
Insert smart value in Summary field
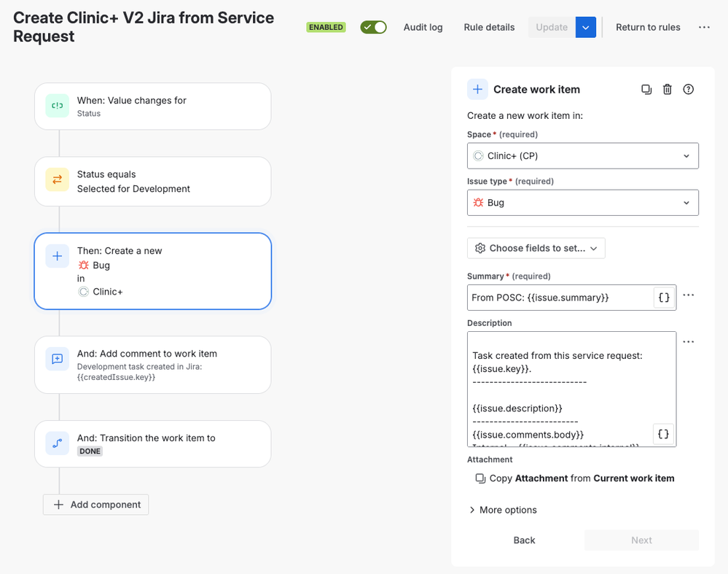[x=664, y=298]
